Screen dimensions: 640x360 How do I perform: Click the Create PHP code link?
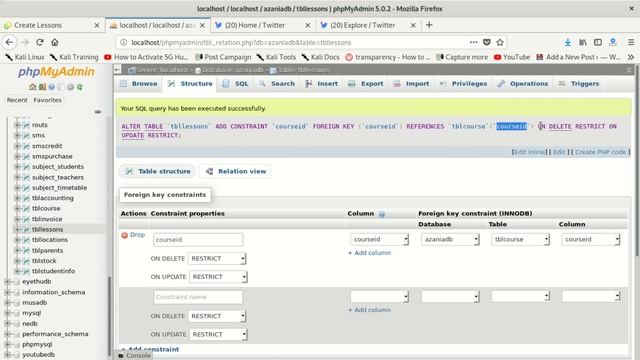tap(600, 152)
